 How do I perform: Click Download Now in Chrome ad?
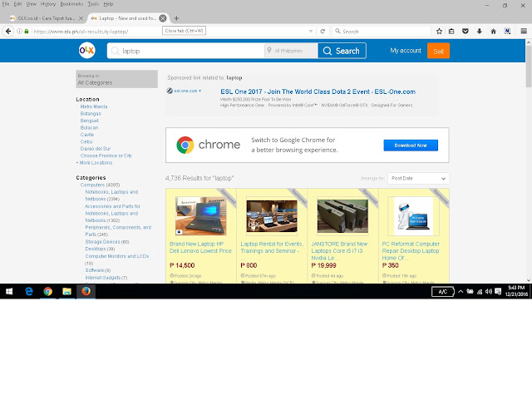click(411, 146)
